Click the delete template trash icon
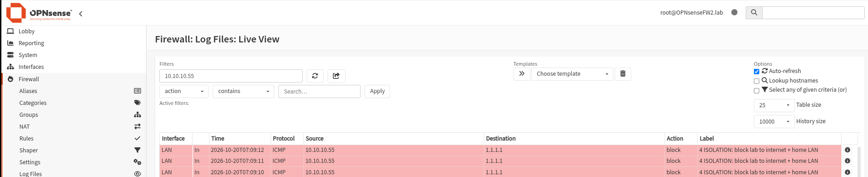 tap(623, 74)
